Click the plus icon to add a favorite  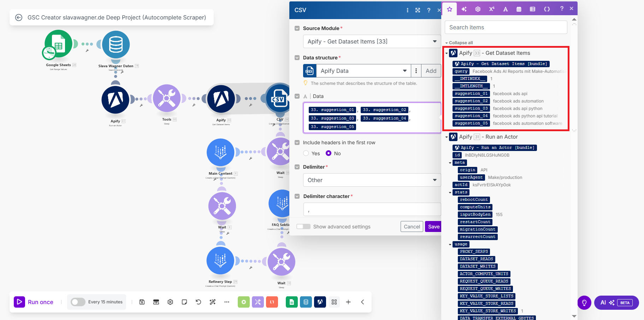[348, 302]
